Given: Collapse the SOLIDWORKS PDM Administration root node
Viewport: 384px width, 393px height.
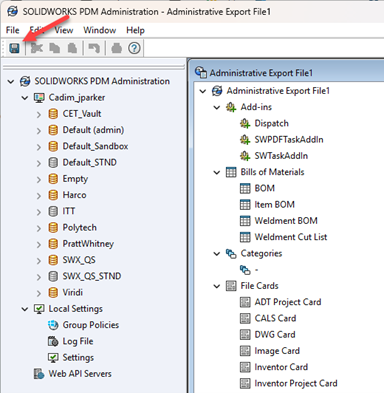Looking at the screenshot, I should click(11, 81).
